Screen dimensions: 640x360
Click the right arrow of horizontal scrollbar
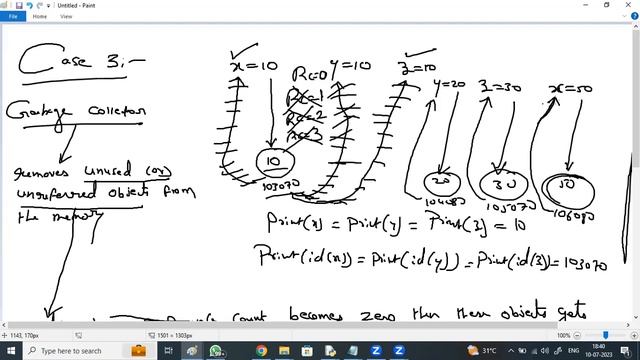coord(628,325)
